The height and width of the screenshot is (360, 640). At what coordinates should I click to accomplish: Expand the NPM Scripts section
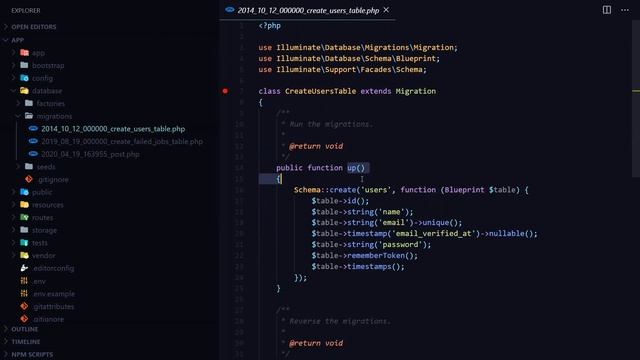click(x=32, y=354)
